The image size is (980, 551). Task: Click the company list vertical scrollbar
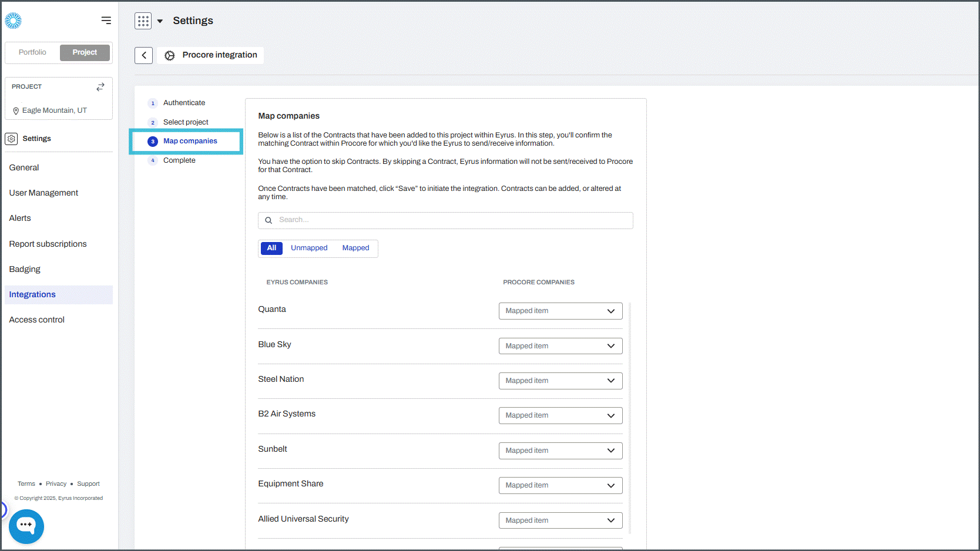click(630, 417)
